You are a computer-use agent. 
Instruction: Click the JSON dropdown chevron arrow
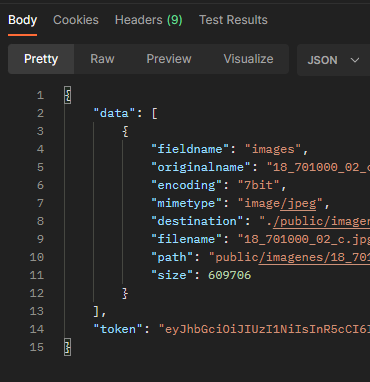pos(355,60)
